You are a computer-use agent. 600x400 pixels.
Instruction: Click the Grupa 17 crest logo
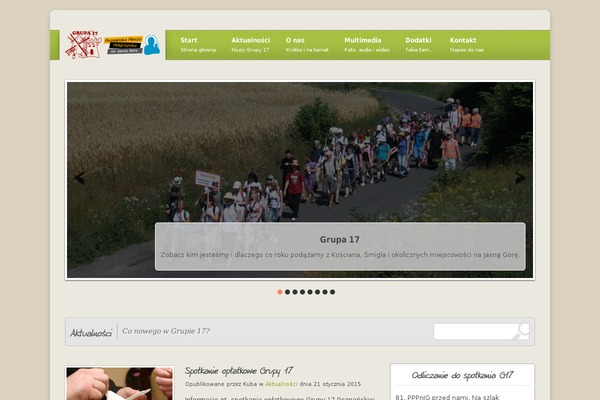pyautogui.click(x=83, y=45)
